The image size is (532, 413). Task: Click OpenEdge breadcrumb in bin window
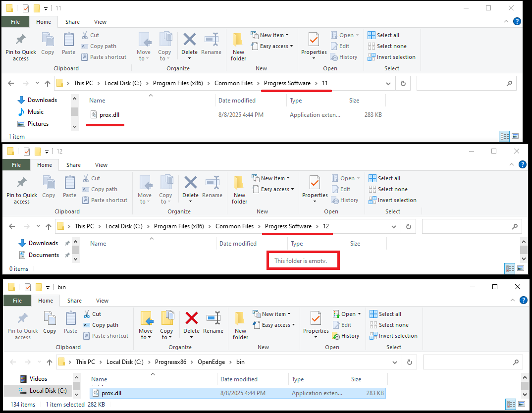(211, 362)
